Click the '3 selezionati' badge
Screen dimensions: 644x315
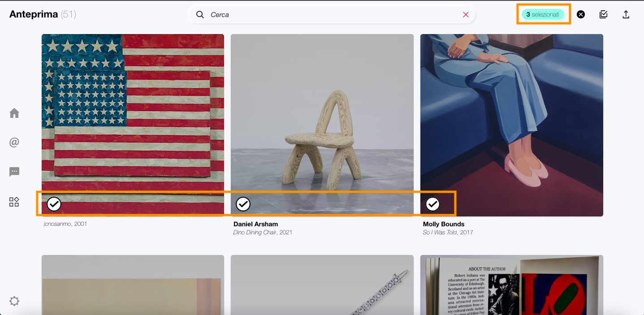(x=543, y=14)
